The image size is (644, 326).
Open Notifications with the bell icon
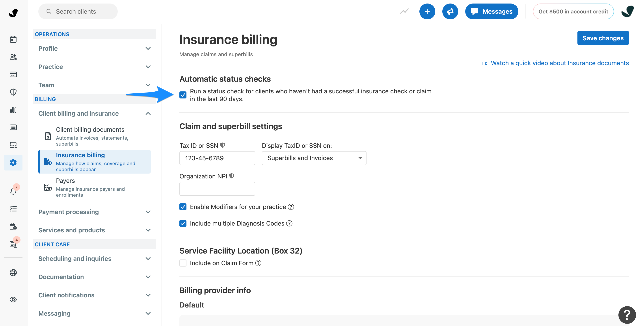[13, 191]
